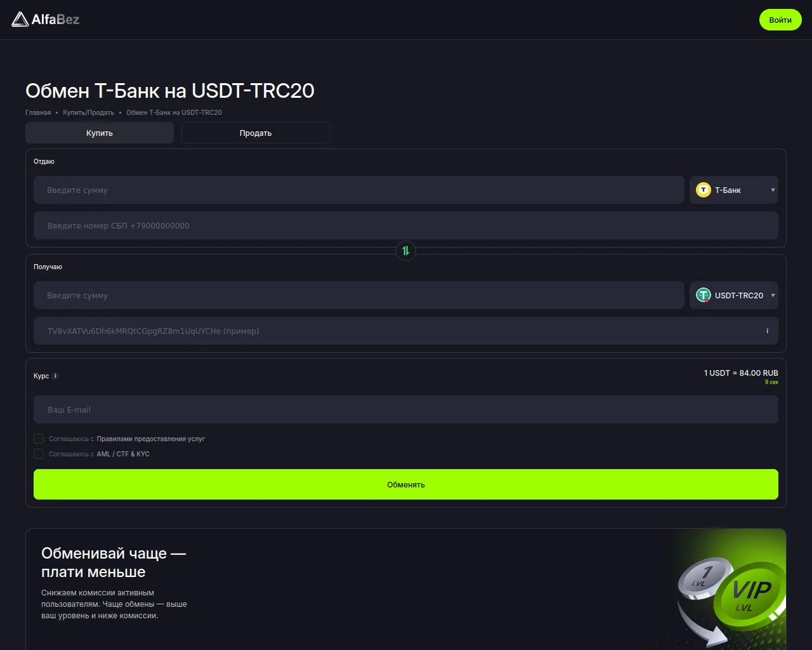
Task: Click the Получаю section label
Action: [x=48, y=267]
